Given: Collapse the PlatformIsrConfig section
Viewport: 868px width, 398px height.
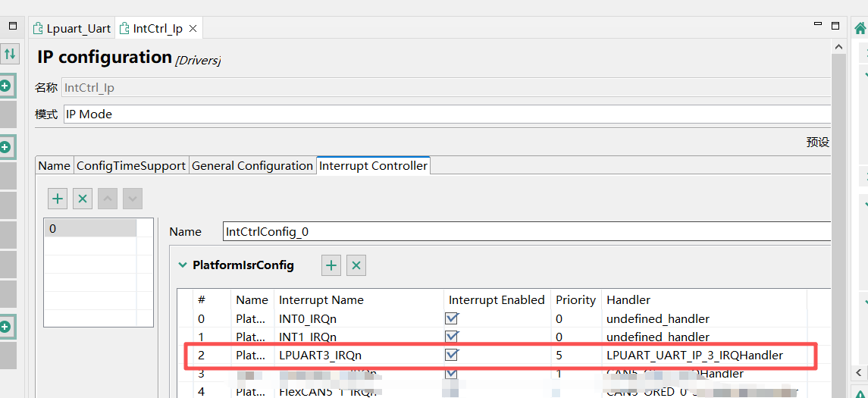Looking at the screenshot, I should [x=182, y=265].
